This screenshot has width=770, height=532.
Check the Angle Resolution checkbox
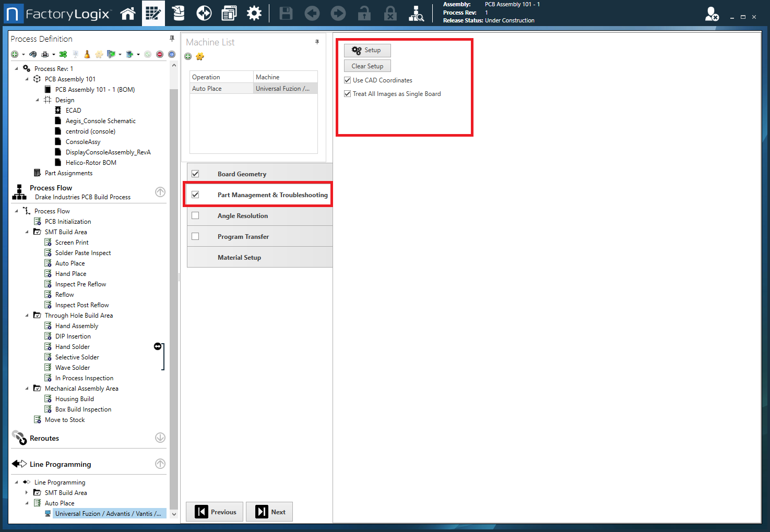[195, 215]
